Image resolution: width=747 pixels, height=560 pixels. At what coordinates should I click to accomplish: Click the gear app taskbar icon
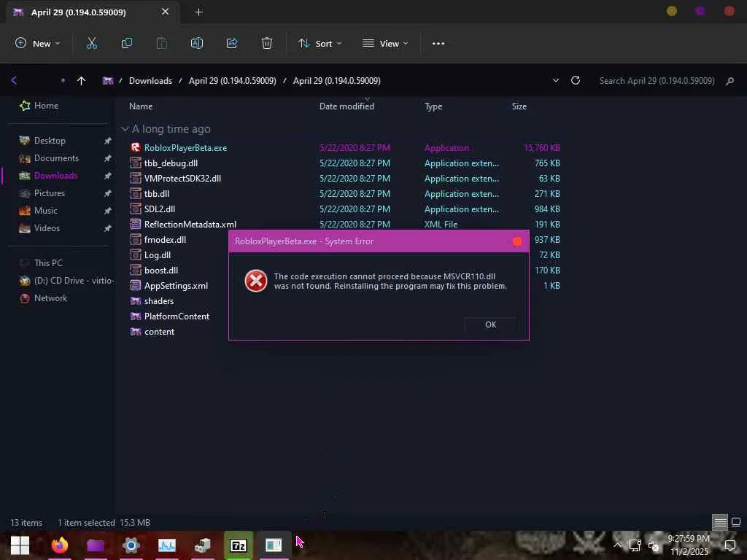point(131,545)
